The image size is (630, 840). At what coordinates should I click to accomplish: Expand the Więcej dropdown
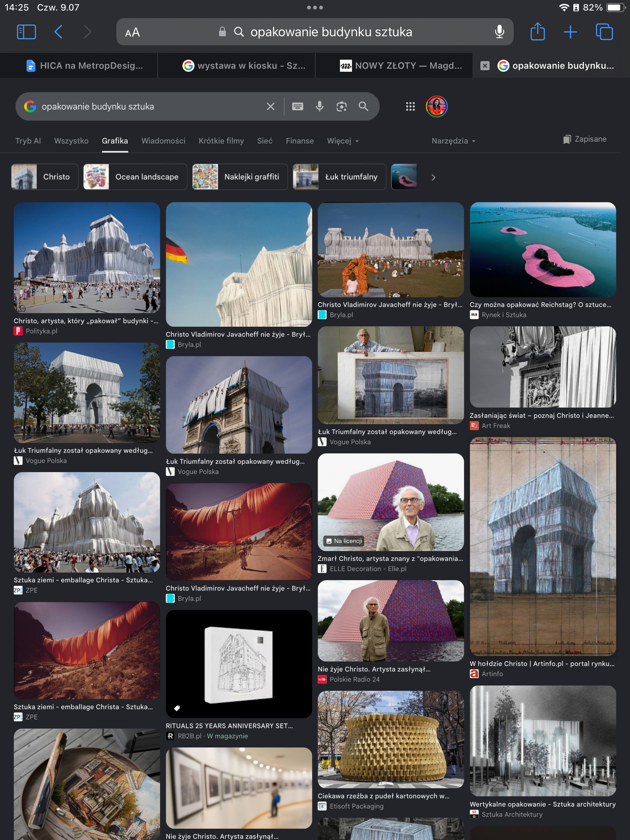[x=343, y=141]
